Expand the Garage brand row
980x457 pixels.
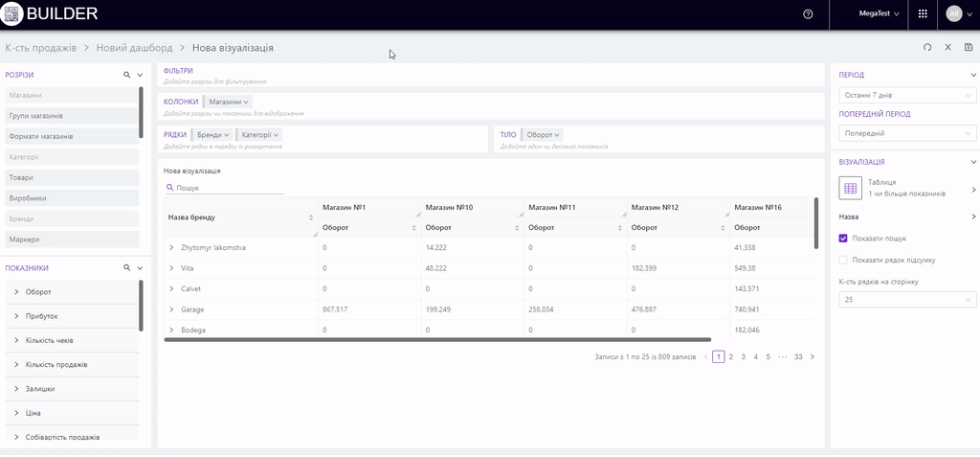coord(171,309)
